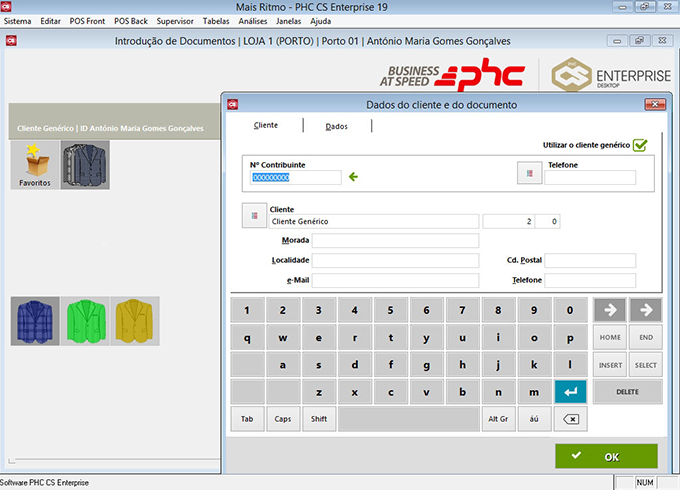Toggle the áú accents key
680x490 pixels.
534,419
